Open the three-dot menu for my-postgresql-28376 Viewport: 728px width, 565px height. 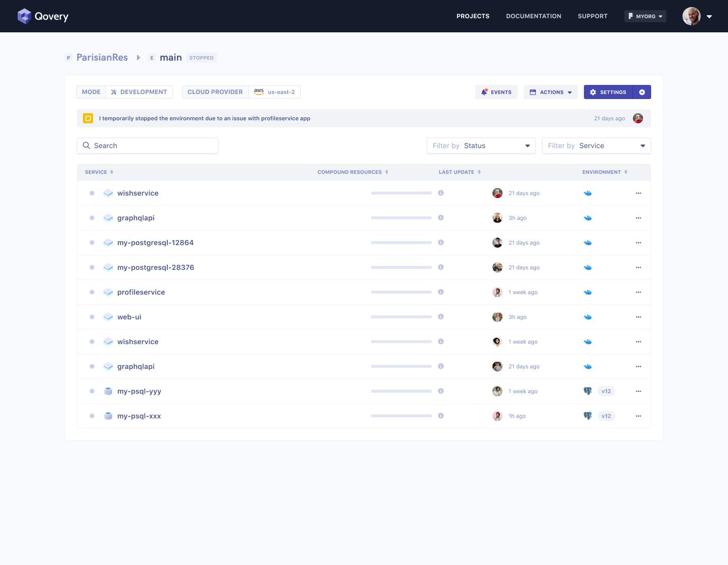(639, 267)
